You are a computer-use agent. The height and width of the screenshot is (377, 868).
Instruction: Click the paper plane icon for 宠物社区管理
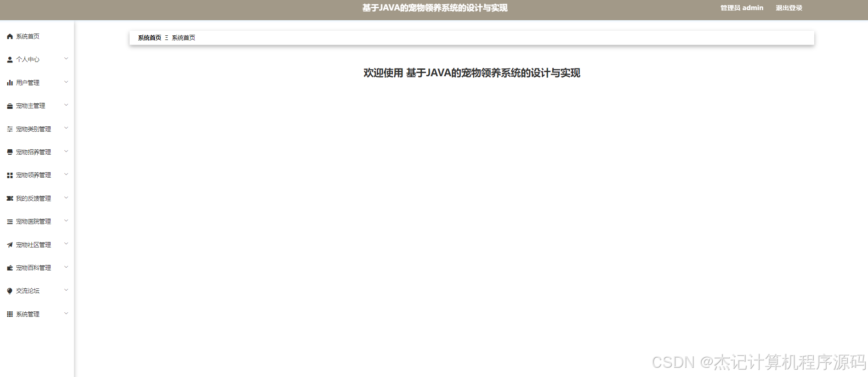(10, 245)
